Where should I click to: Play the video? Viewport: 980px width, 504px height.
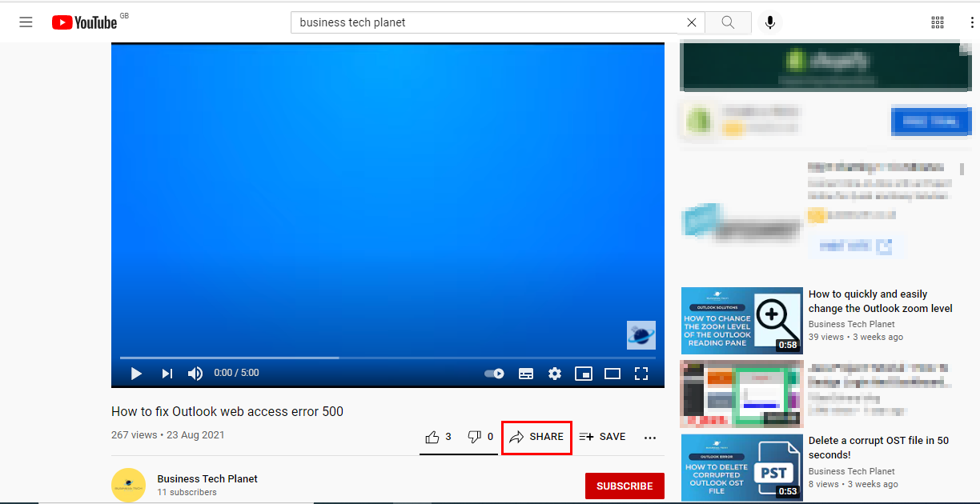(x=136, y=374)
